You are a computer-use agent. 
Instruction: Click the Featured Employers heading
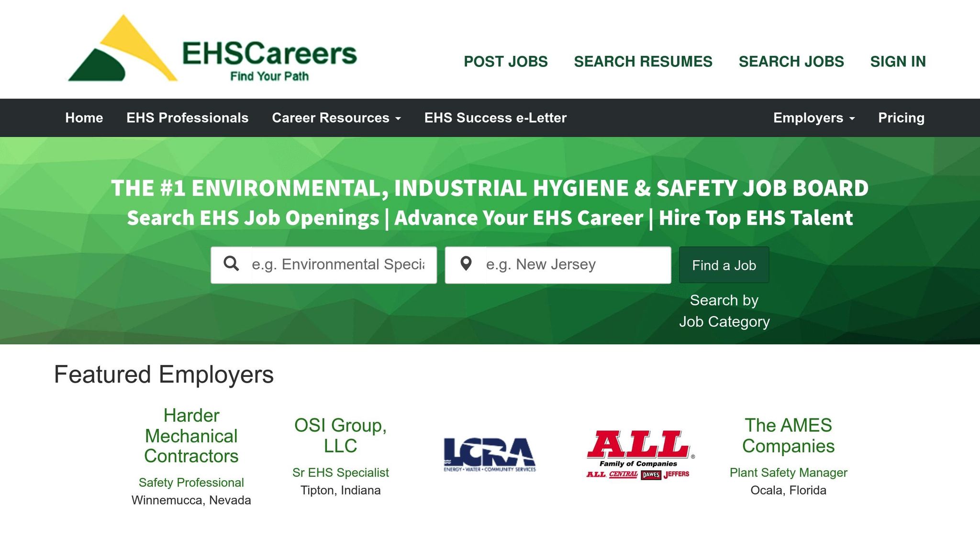[164, 375]
